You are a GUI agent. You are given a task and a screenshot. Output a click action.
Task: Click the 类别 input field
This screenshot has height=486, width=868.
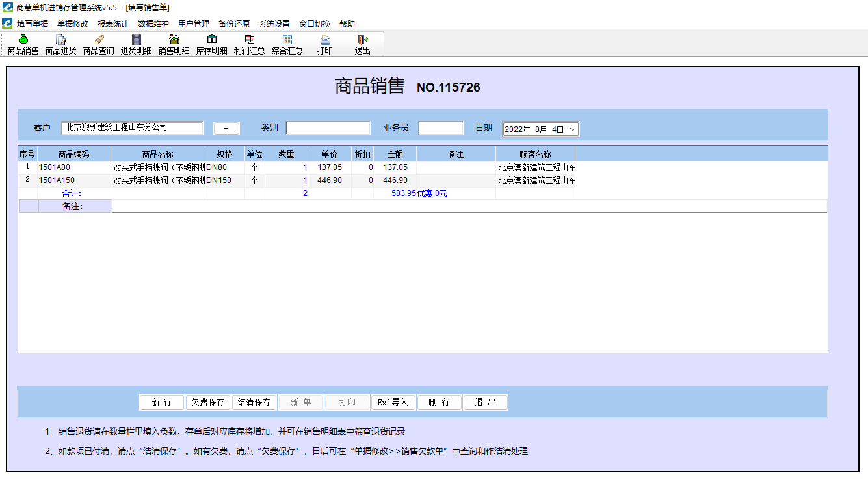click(x=328, y=128)
